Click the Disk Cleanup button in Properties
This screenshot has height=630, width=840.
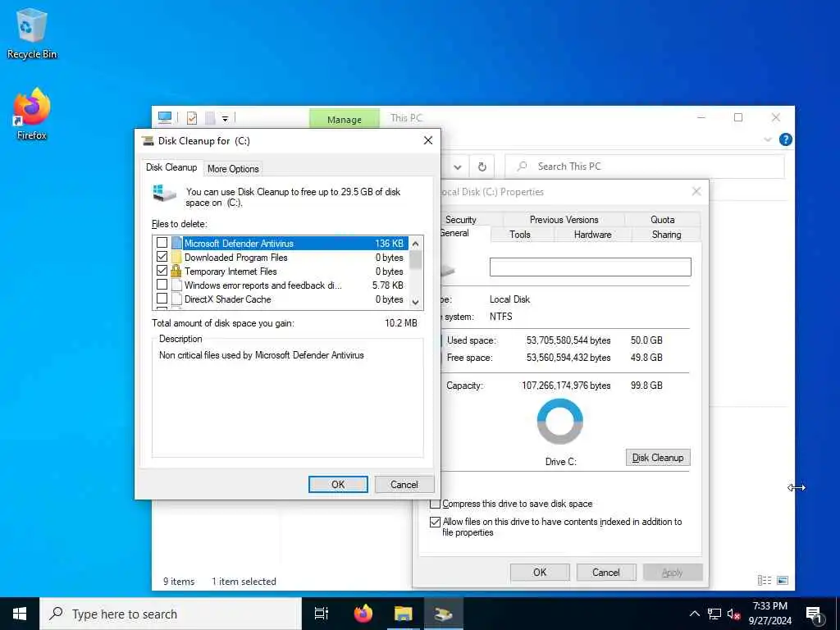658,458
